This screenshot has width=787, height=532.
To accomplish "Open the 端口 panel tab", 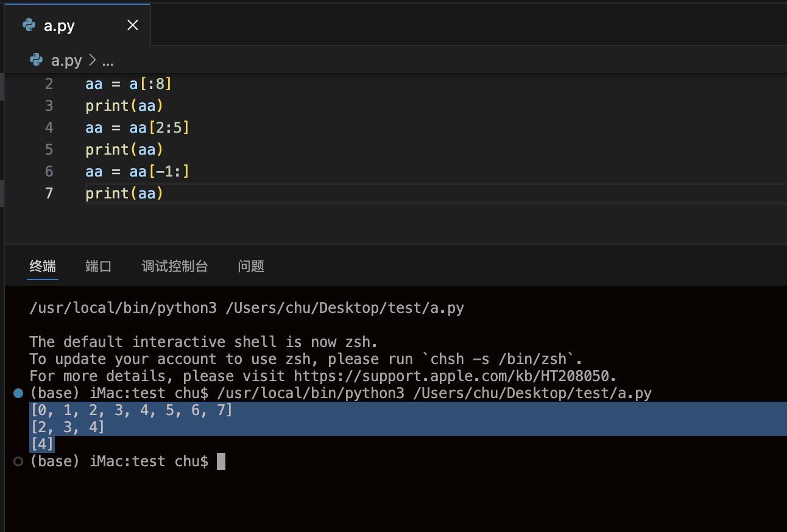I will coord(98,266).
